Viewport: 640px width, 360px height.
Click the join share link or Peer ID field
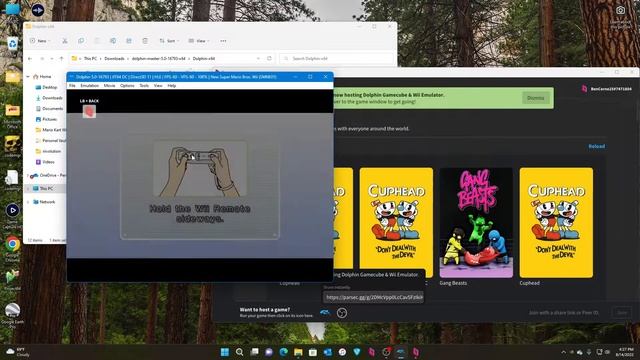(x=564, y=313)
